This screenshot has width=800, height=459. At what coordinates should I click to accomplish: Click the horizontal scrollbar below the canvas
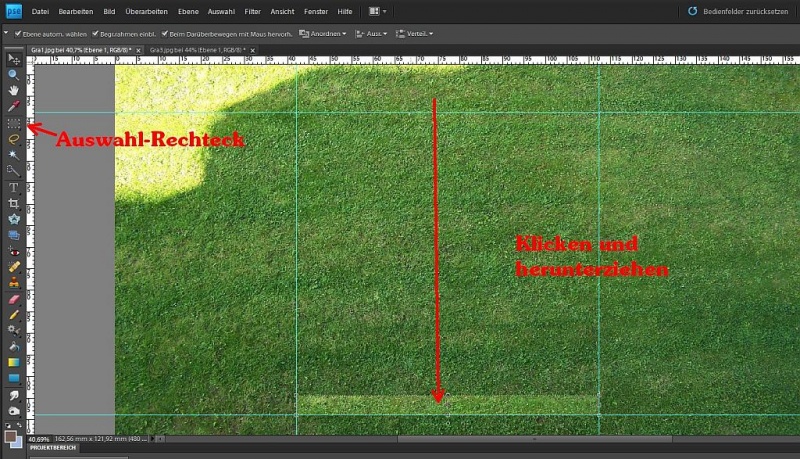(483, 439)
